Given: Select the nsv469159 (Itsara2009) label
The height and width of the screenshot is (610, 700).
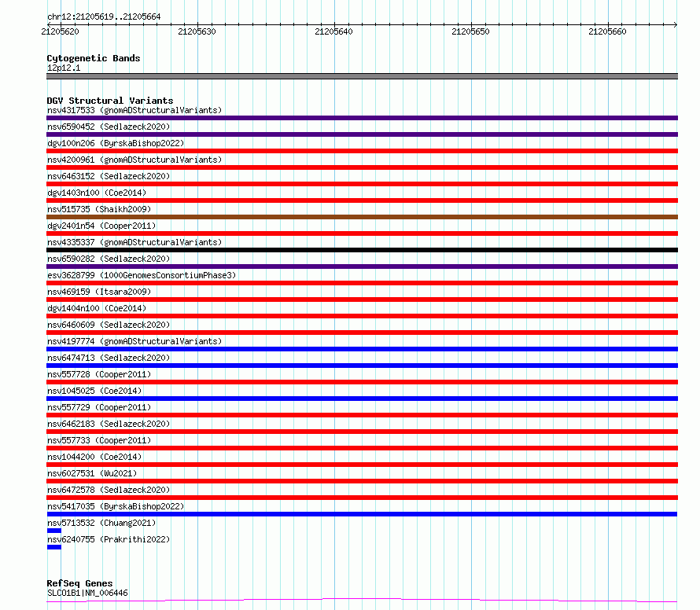Looking at the screenshot, I should (99, 292).
